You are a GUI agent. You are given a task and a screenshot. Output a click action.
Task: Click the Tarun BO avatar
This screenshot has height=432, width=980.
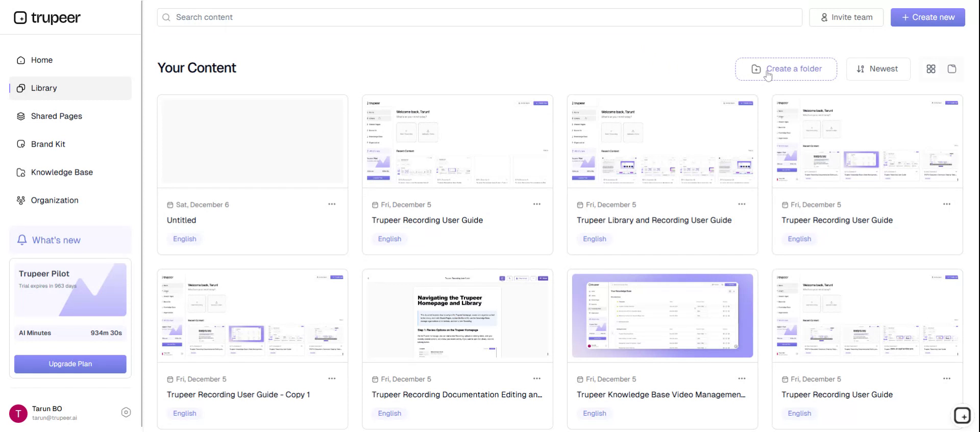[x=18, y=414]
